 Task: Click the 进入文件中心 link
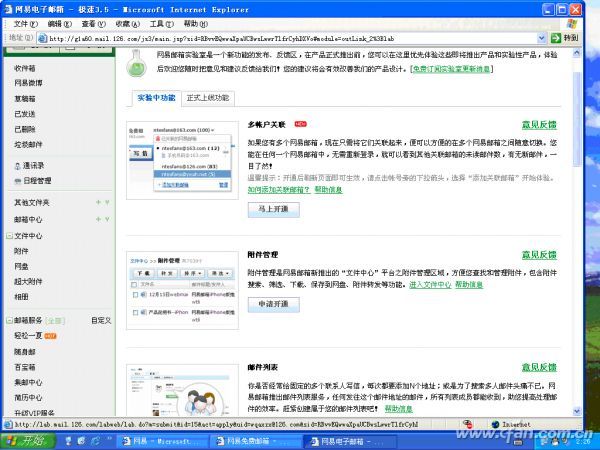[430, 285]
